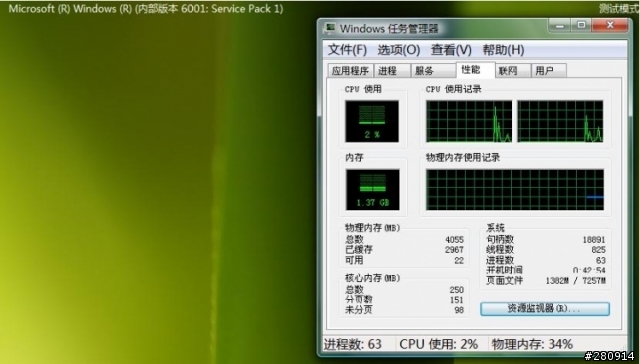640x364 pixels.
Task: Open the 查看(V) menu
Action: (x=451, y=50)
